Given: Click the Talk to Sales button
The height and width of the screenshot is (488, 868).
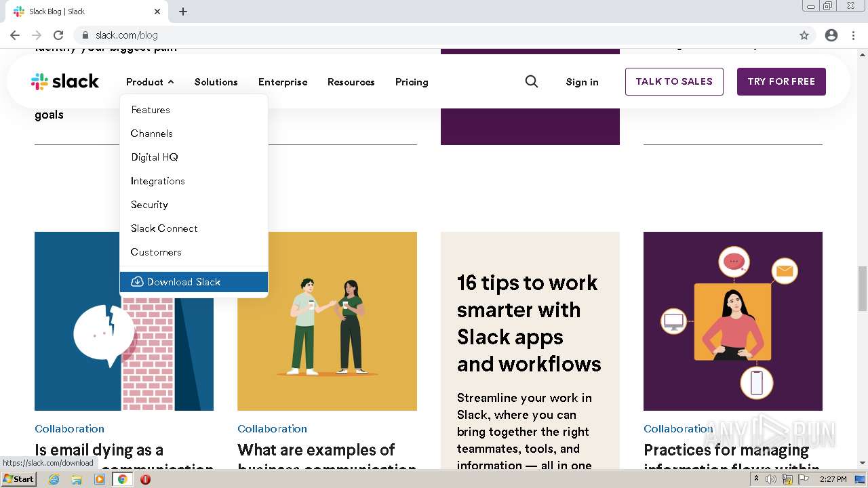Looking at the screenshot, I should pyautogui.click(x=674, y=81).
